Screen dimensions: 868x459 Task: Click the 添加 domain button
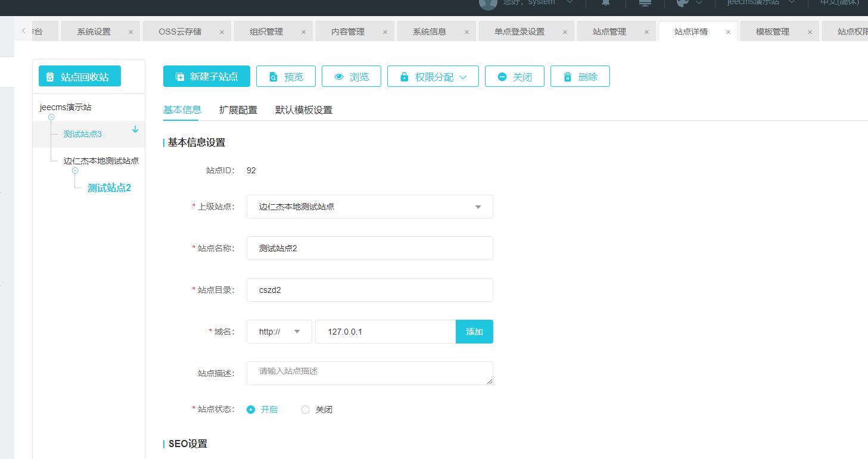474,332
